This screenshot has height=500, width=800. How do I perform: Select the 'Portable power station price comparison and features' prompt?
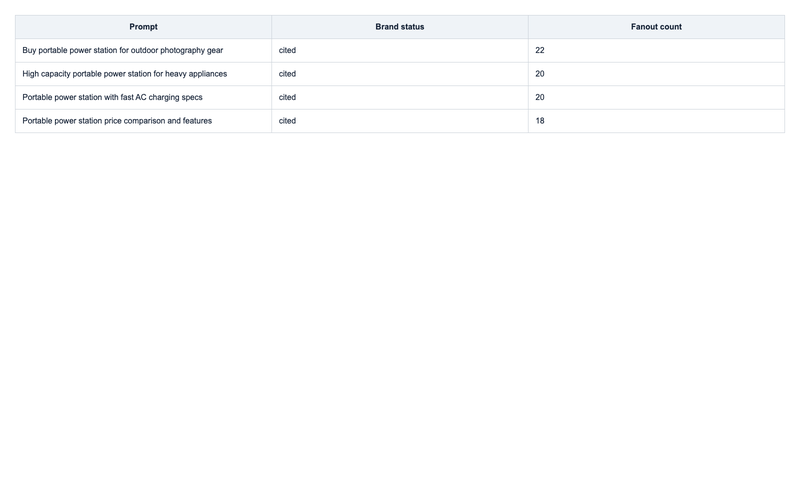[117, 120]
